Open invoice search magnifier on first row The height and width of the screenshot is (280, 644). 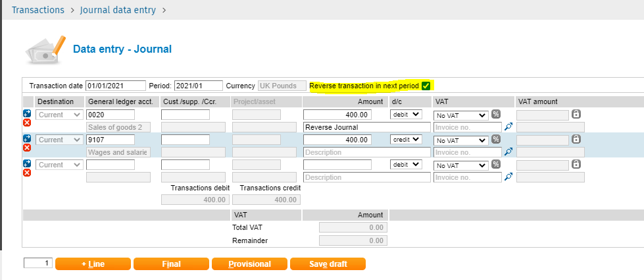[x=508, y=127]
